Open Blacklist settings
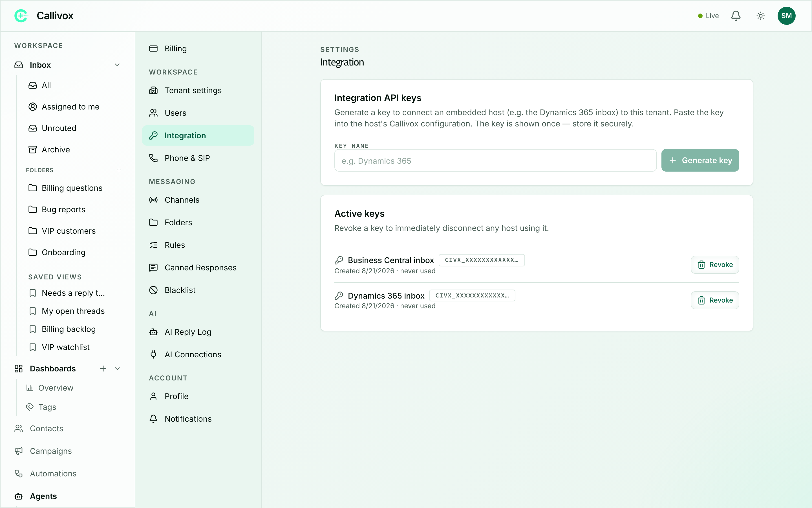Image resolution: width=812 pixels, height=508 pixels. pos(198,290)
